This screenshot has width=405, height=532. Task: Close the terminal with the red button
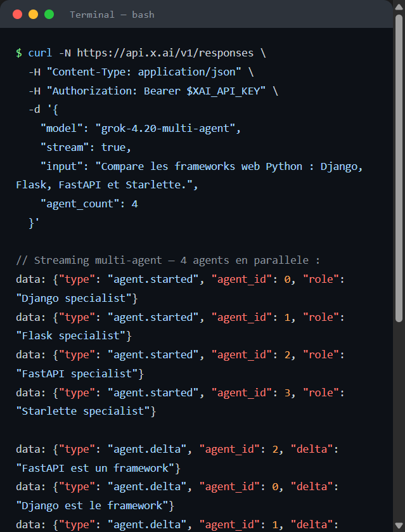(17, 14)
